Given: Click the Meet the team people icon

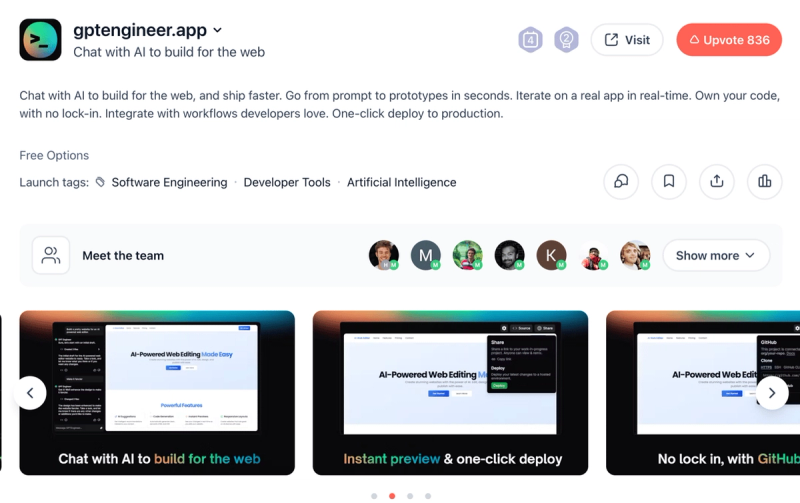Looking at the screenshot, I should tap(51, 255).
